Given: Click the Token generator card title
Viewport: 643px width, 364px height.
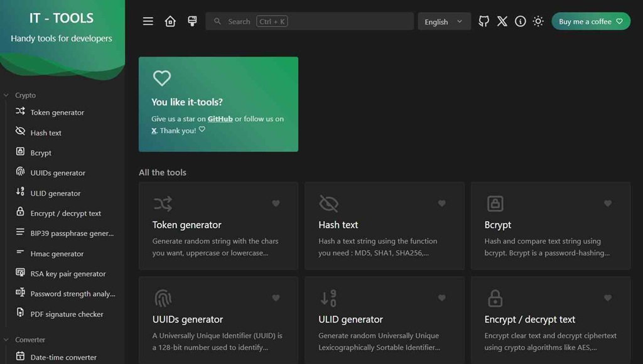Looking at the screenshot, I should click(186, 225).
